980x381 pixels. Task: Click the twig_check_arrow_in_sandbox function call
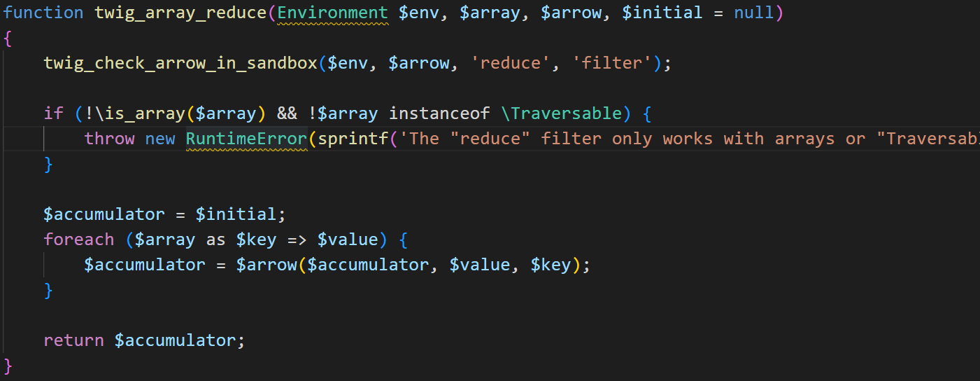180,63
